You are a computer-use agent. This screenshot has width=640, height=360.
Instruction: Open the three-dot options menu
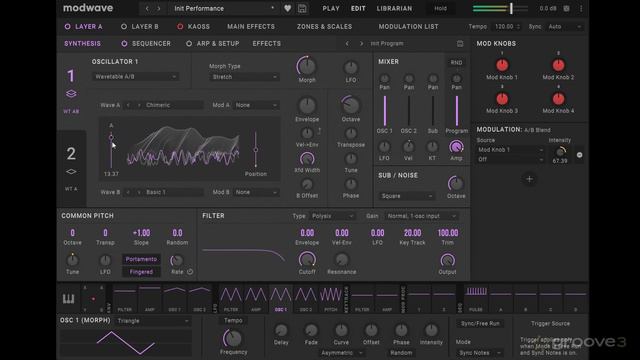581,9
